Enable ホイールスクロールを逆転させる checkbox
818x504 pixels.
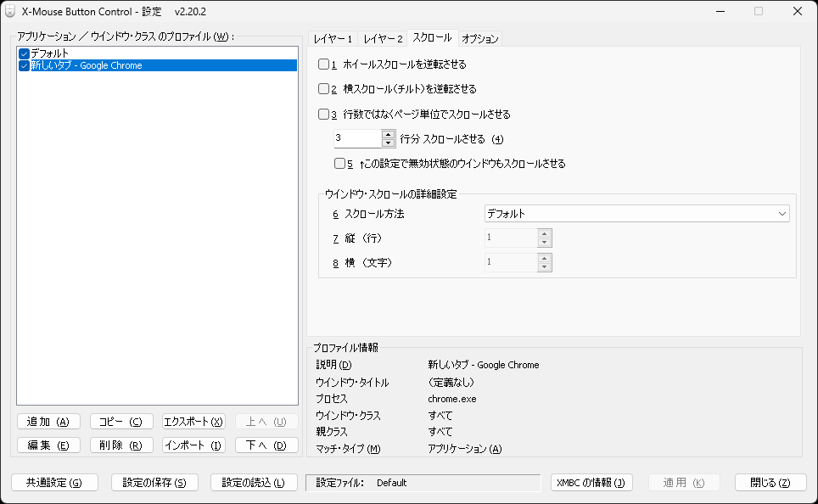323,64
